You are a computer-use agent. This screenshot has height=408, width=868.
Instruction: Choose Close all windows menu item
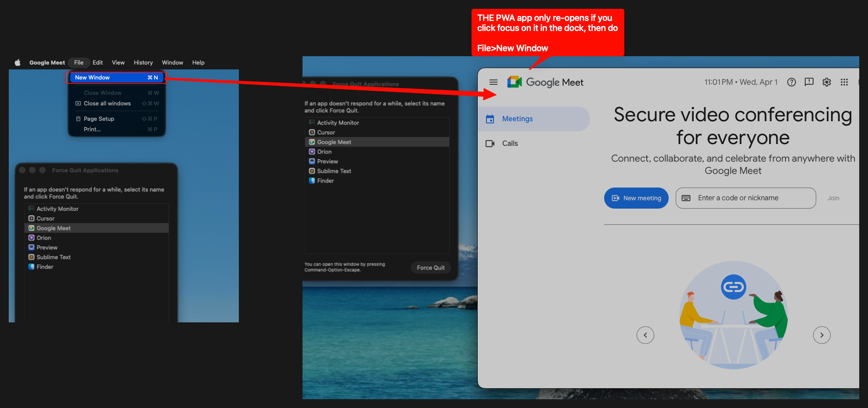tap(107, 104)
